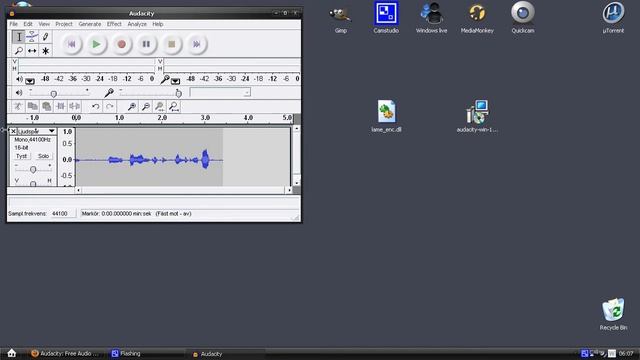This screenshot has height=360, width=640.
Task: Open the Help menu
Action: coord(158,24)
